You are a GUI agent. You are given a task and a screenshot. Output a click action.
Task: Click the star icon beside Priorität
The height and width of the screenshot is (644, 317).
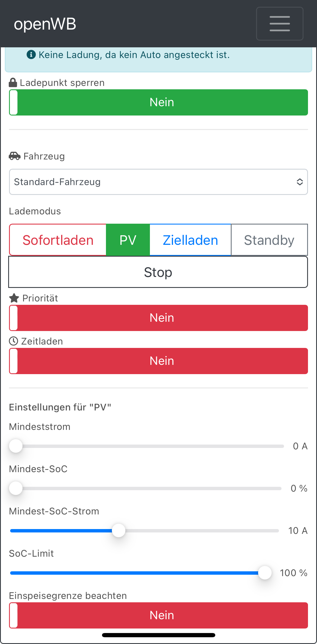[x=14, y=298]
